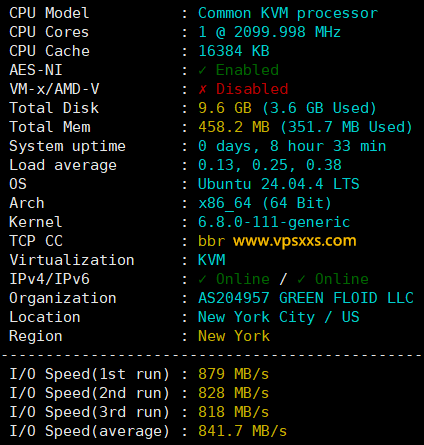This screenshot has height=445, width=424.
Task: Click the 'Total Mem' label
Action: point(50,127)
